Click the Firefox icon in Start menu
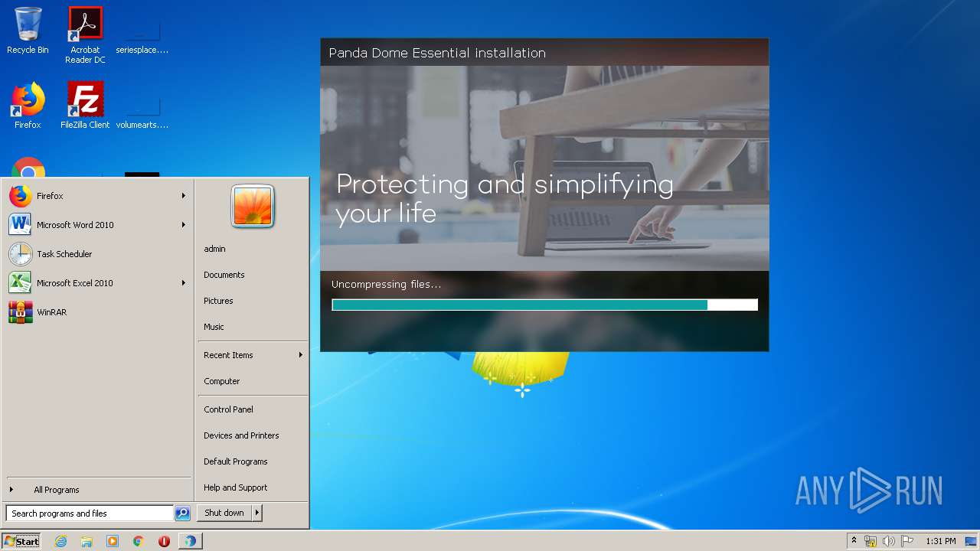Screen dimensions: 980x551 click(x=21, y=196)
